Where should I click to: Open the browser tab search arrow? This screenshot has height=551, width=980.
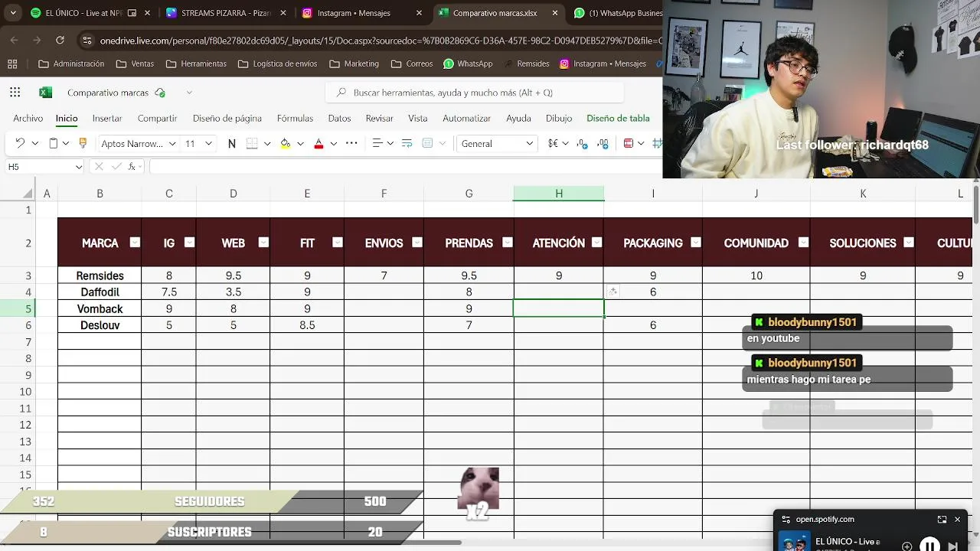[13, 13]
